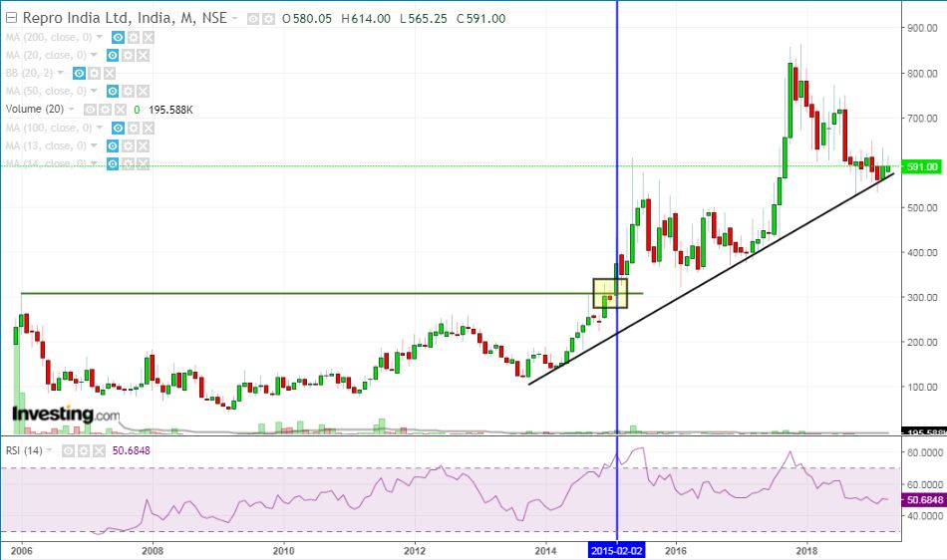Click the Repro India Ltd, India, M, NSE title
Viewport: 947px width, 560px height.
tap(125, 18)
